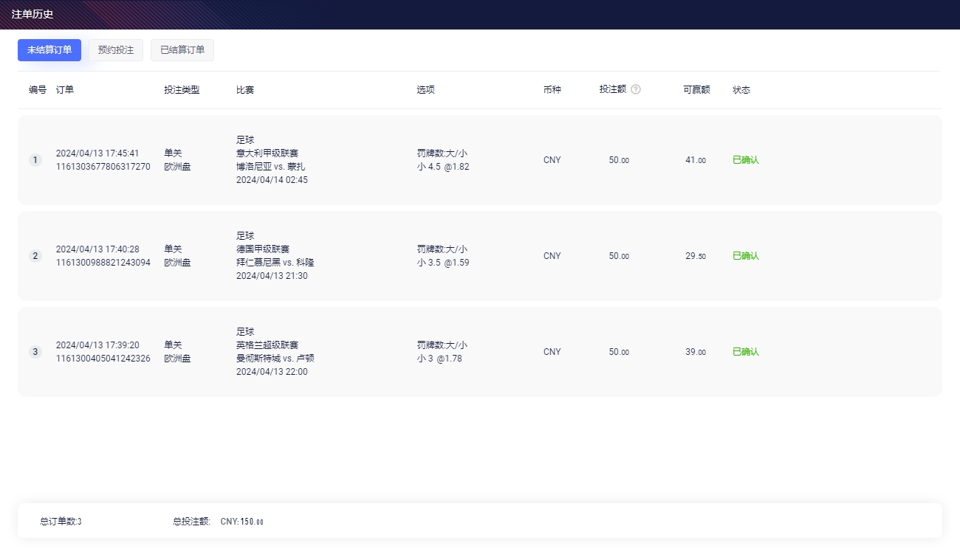Click the 可赢额 column header

tap(696, 90)
